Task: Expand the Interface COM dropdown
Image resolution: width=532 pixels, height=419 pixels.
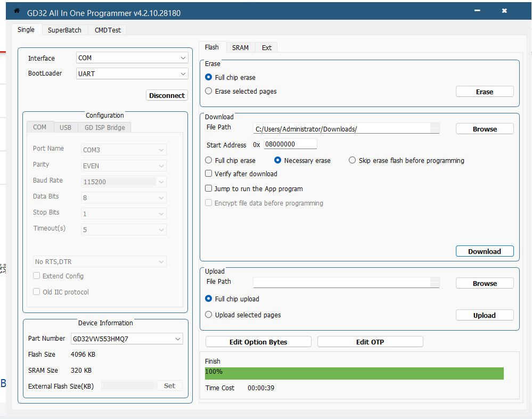Action: [x=183, y=58]
